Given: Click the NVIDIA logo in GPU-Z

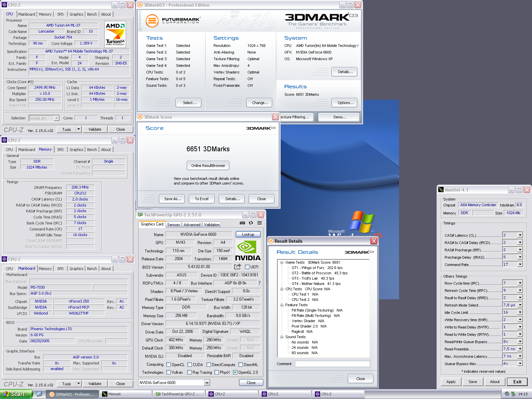Looking at the screenshot, I should (x=248, y=251).
